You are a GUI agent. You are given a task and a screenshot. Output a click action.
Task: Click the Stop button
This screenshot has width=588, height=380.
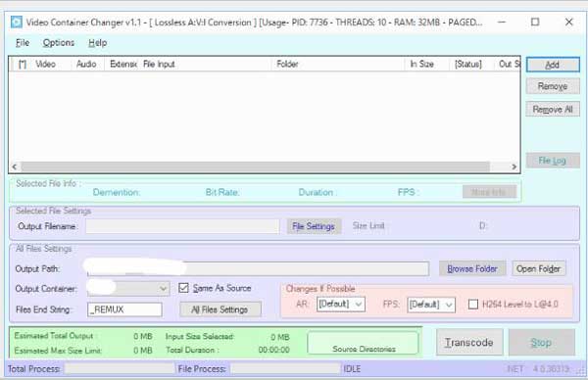tap(542, 343)
